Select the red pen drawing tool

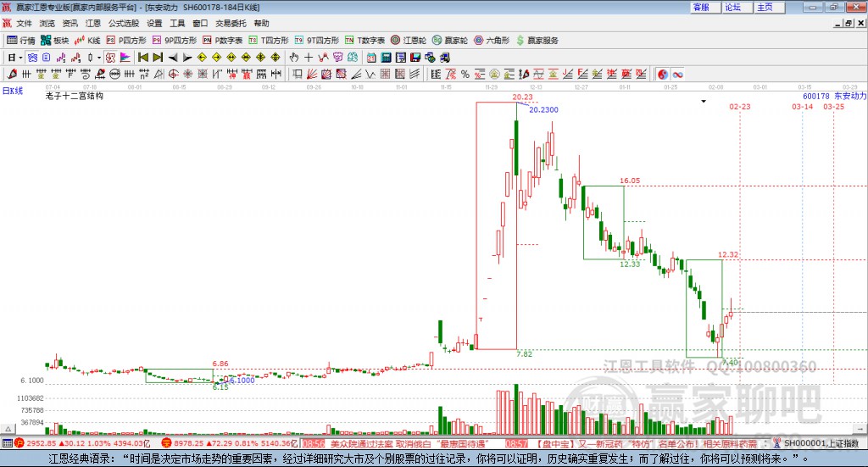(12, 74)
